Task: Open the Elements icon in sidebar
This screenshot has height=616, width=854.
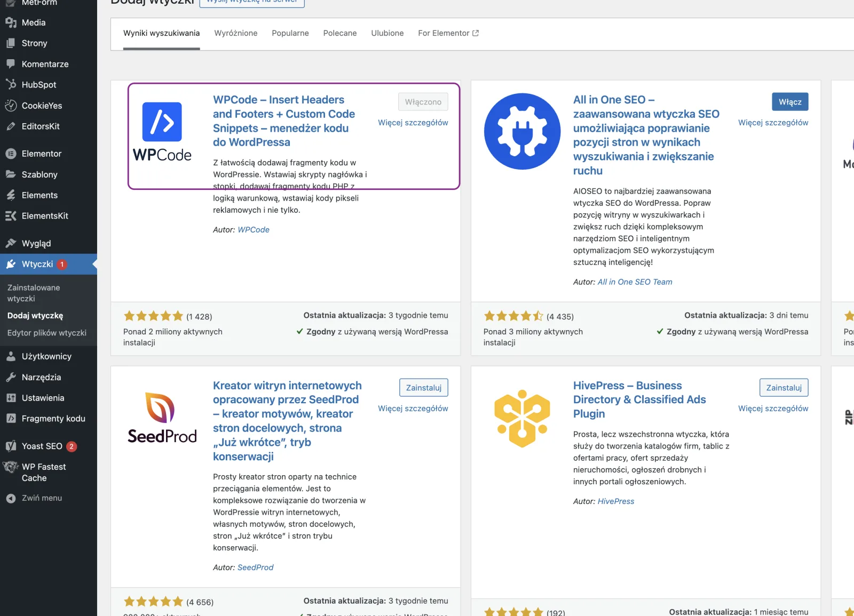Action: click(x=11, y=195)
